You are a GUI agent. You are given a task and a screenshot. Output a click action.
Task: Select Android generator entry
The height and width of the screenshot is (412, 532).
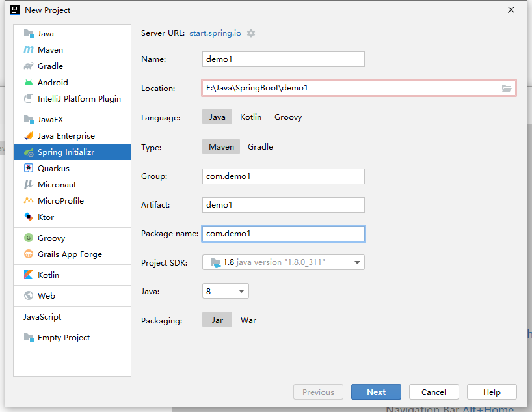[72, 83]
